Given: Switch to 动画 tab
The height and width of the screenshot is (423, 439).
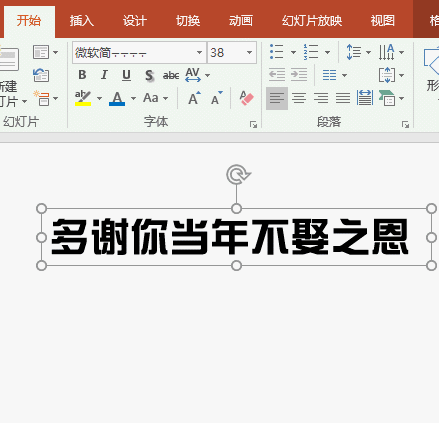Looking at the screenshot, I should [241, 21].
